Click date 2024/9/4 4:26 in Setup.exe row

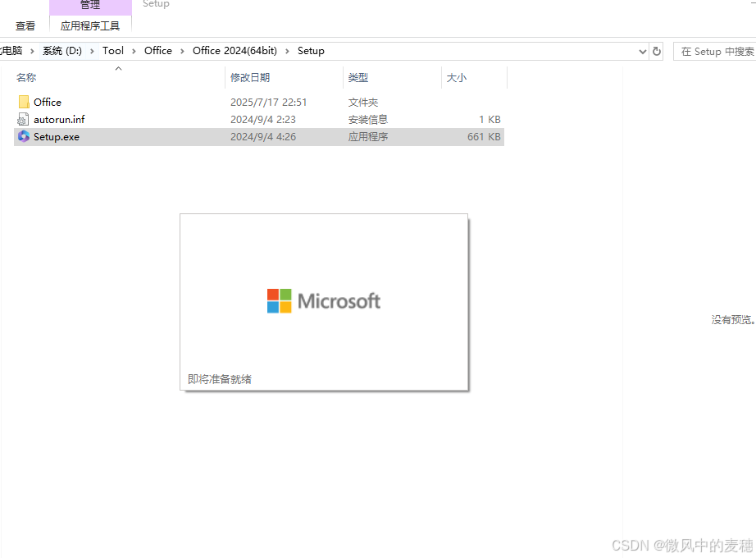[x=263, y=137]
